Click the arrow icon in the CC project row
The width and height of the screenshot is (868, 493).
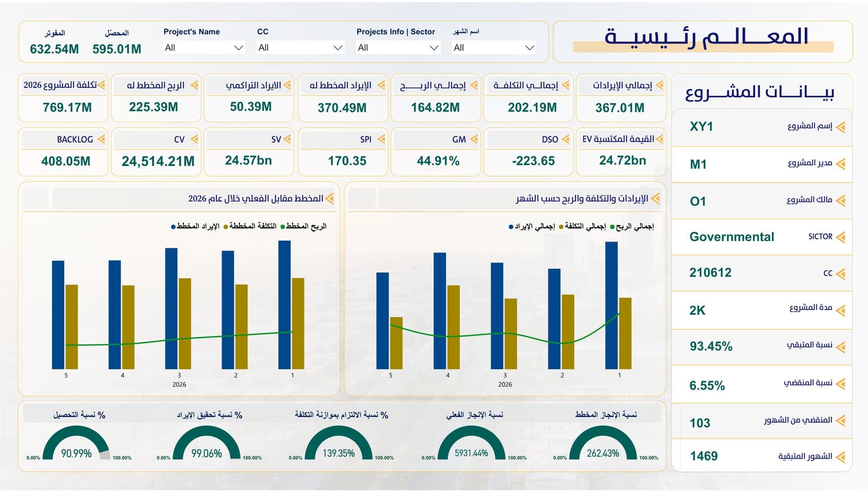840,274
